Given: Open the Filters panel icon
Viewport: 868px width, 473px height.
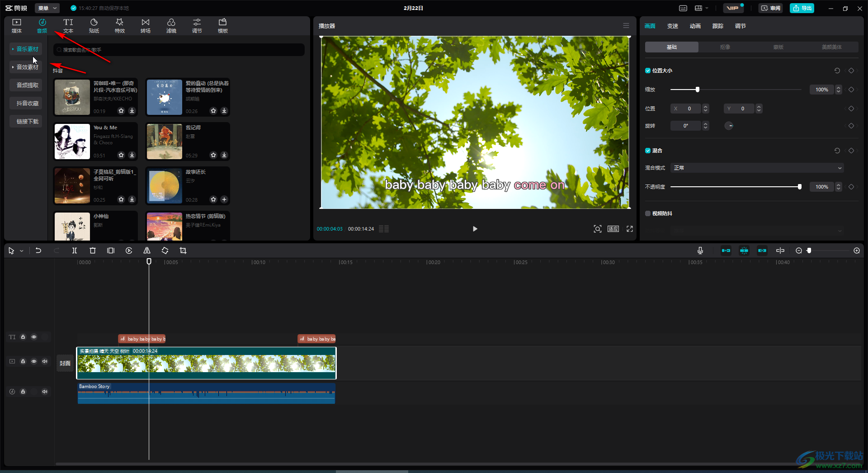Looking at the screenshot, I should [x=171, y=26].
